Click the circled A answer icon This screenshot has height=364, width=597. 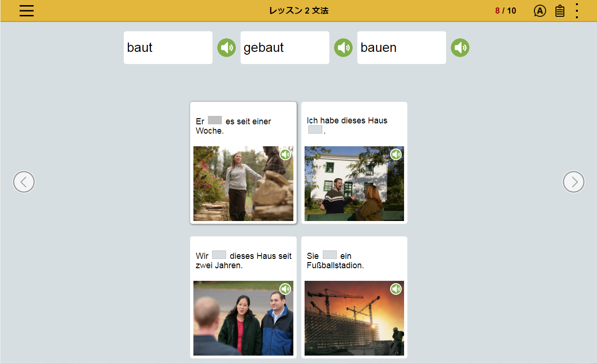coord(540,11)
